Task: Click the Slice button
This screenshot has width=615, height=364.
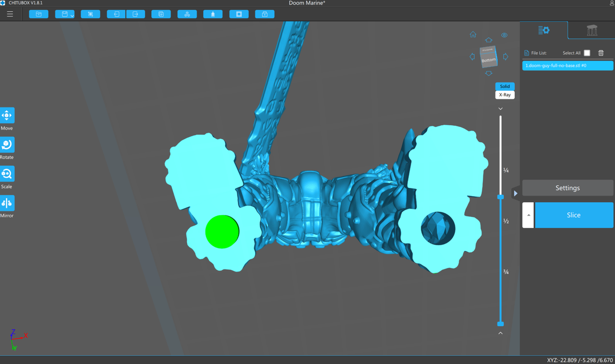Action: (x=574, y=215)
